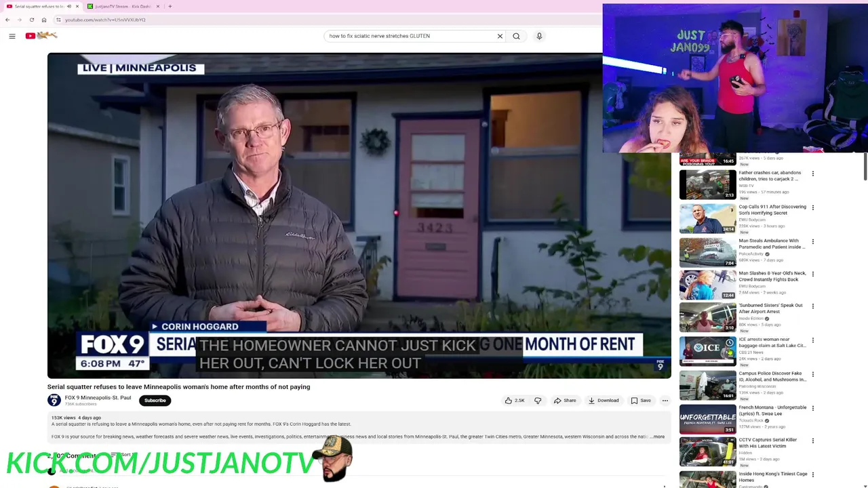Open the FOX 9 channel avatar
The width and height of the screenshot is (868, 488).
click(x=54, y=401)
